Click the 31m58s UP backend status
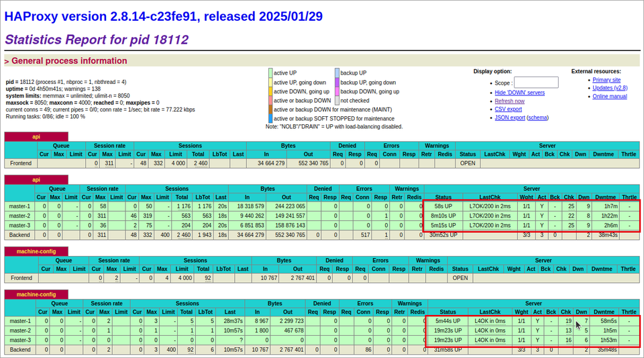Screen dimensions: 644x358 447,350
